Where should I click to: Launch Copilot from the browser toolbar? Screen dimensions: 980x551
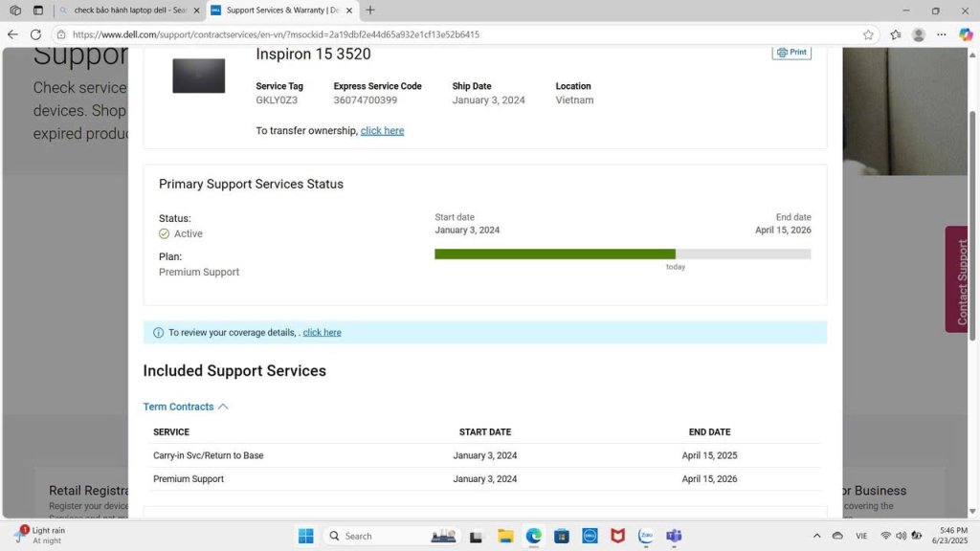(x=966, y=34)
